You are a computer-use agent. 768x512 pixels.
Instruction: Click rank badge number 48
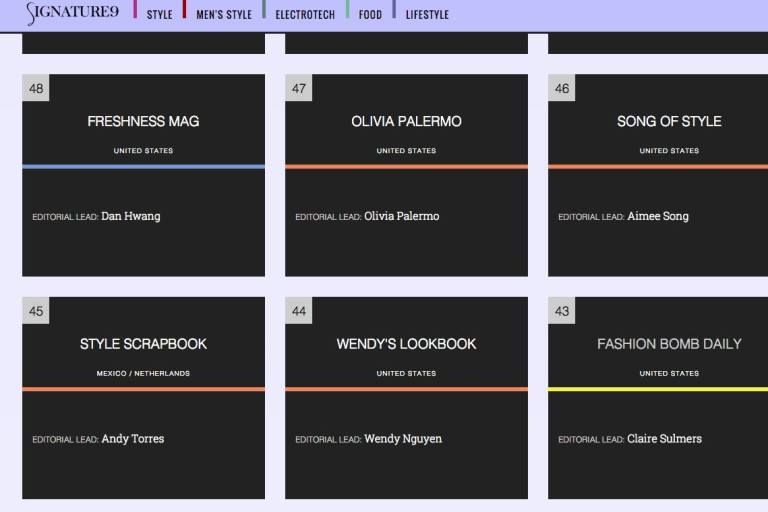click(36, 88)
